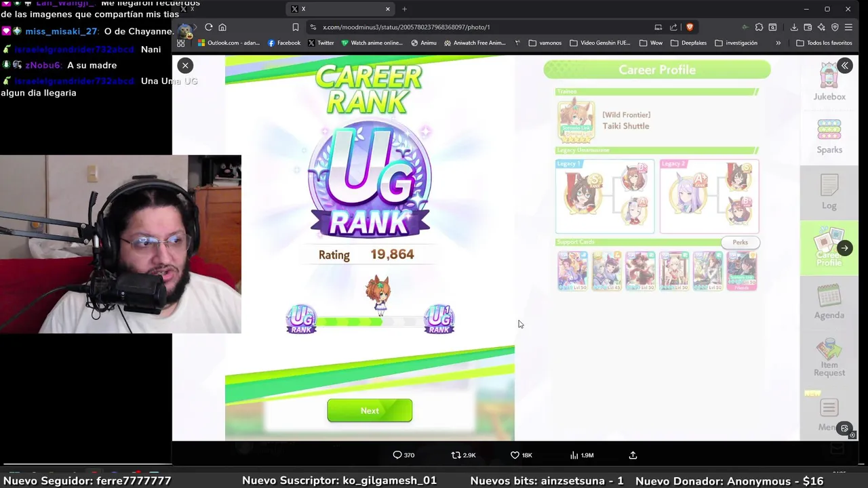The width and height of the screenshot is (868, 488).
Task: Select the Taiki Shuttle trainee portrait
Action: (x=576, y=121)
